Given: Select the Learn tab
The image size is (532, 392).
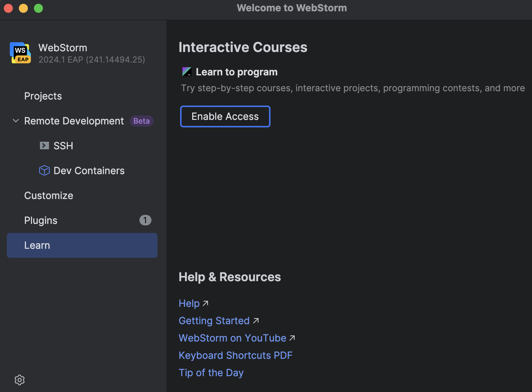Looking at the screenshot, I should 82,245.
